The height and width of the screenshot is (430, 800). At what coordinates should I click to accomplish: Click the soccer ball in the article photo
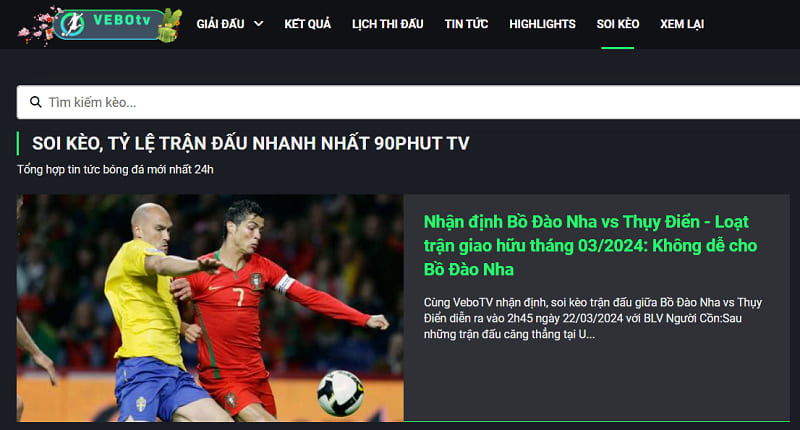click(x=340, y=392)
